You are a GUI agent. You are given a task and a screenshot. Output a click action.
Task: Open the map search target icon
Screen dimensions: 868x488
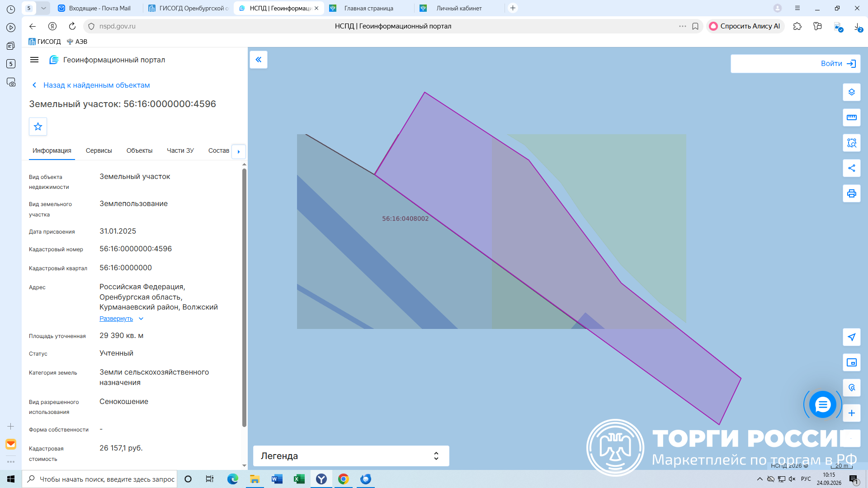click(852, 388)
